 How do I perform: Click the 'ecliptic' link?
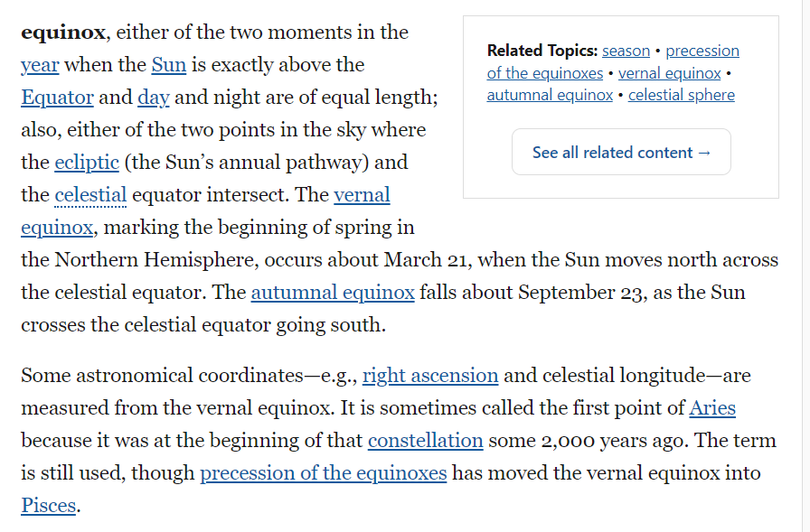point(87,163)
